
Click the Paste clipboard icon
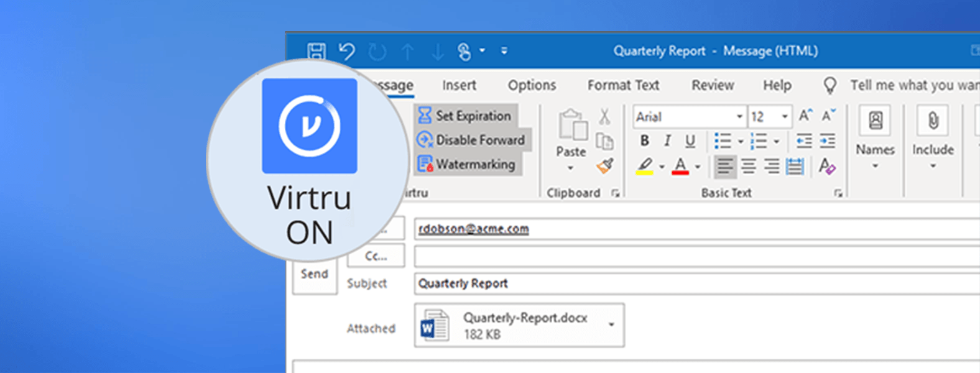572,127
